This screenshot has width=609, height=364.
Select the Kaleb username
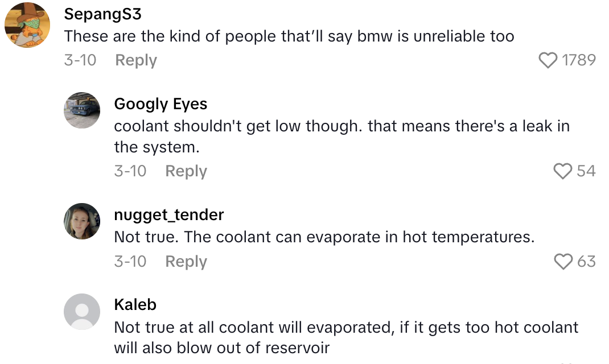pyautogui.click(x=135, y=305)
